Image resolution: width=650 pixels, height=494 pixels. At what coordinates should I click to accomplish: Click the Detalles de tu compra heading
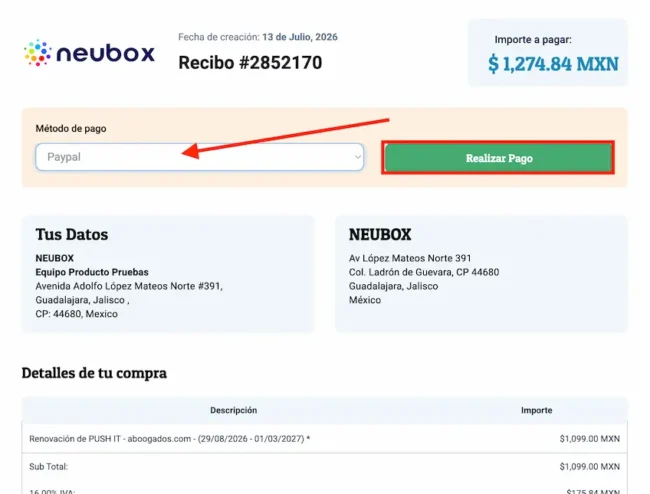click(x=94, y=373)
